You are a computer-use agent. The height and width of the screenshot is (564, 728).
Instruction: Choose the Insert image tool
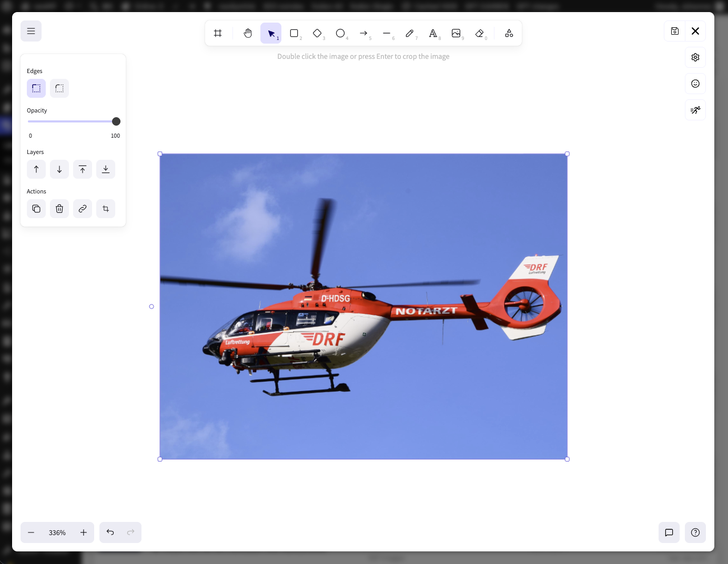point(456,33)
